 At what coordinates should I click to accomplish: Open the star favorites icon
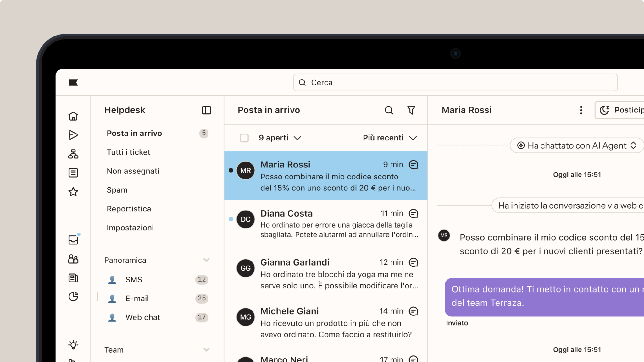[x=73, y=192]
